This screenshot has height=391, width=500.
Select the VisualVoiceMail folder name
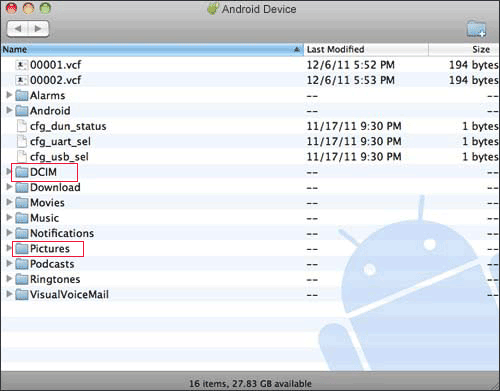pyautogui.click(x=69, y=295)
